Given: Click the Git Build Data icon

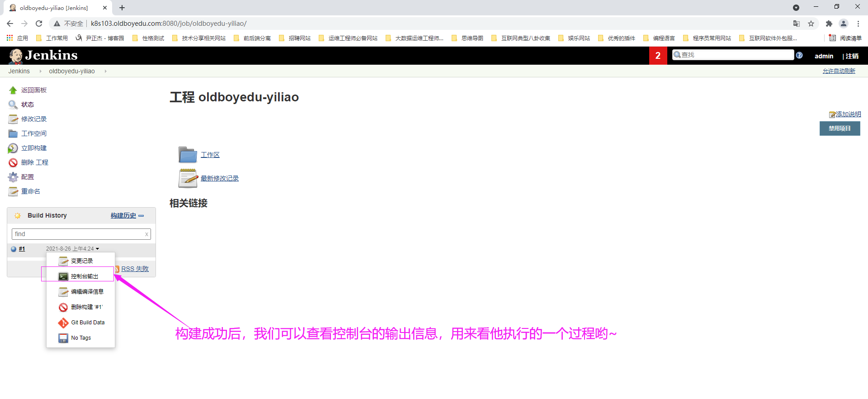Looking at the screenshot, I should click(x=63, y=323).
